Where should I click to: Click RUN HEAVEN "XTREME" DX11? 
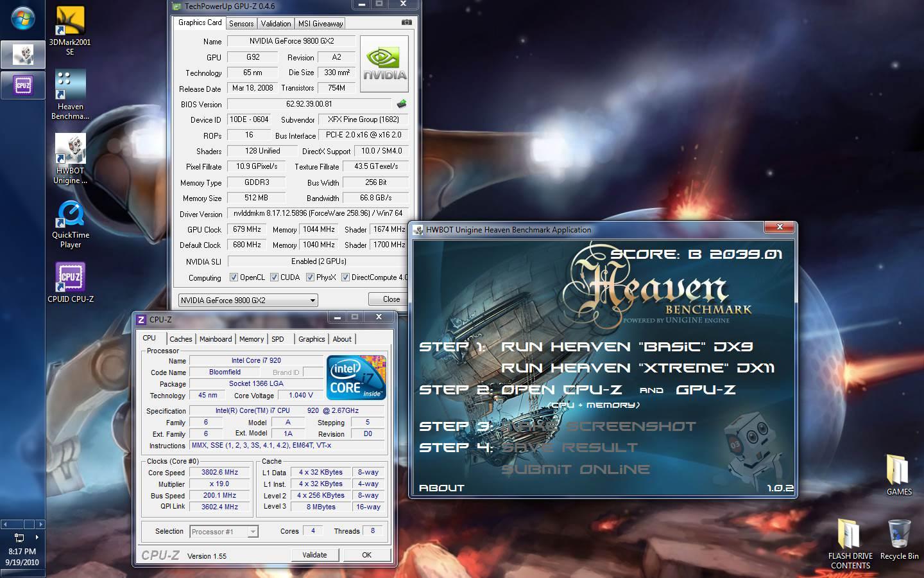click(638, 368)
